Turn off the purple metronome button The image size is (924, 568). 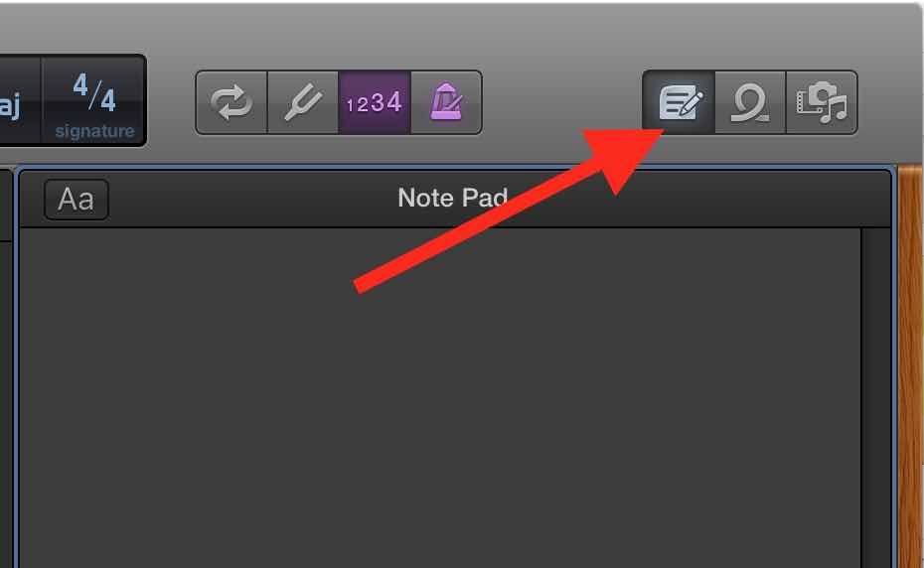[446, 102]
